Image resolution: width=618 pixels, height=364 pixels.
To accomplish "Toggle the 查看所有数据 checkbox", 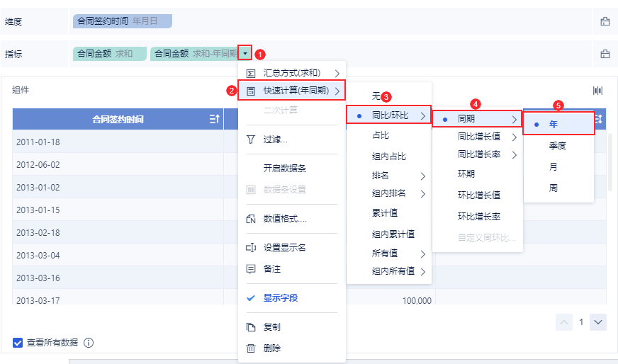I will pos(18,343).
